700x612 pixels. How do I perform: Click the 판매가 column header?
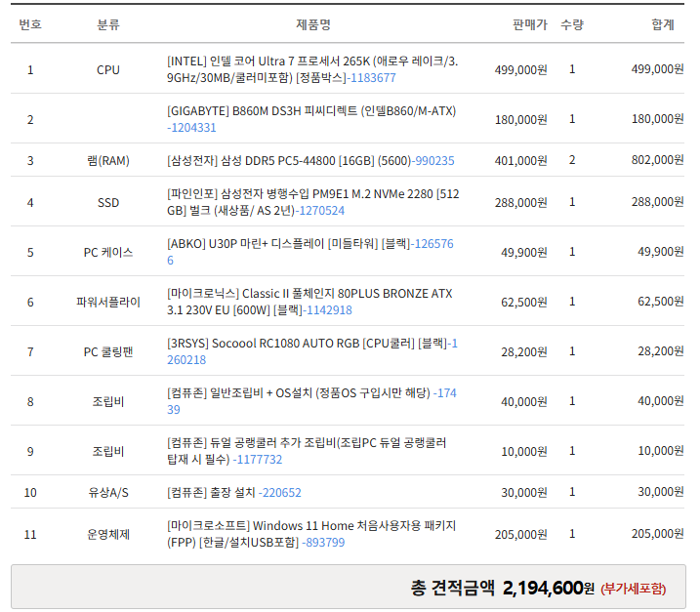(x=530, y=24)
